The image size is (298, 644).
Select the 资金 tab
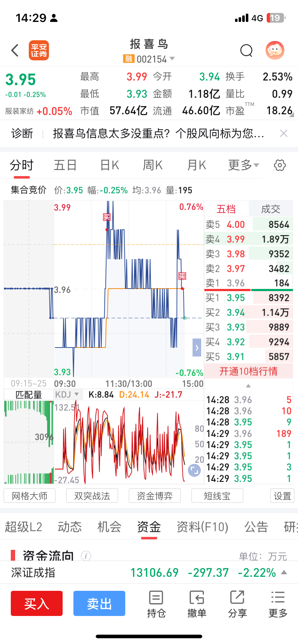coord(149,527)
